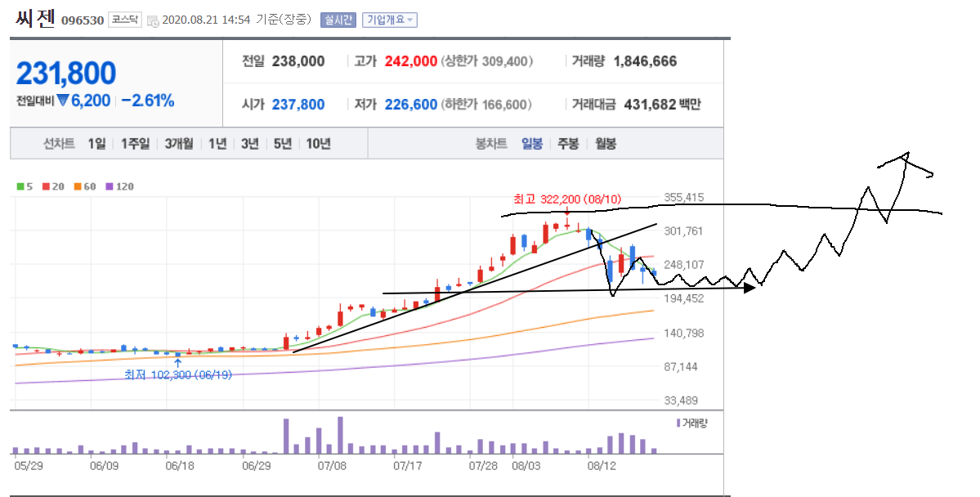Screen dimensions: 980x497
Task: Click the calendar-clock icon beside the date
Action: point(153,20)
